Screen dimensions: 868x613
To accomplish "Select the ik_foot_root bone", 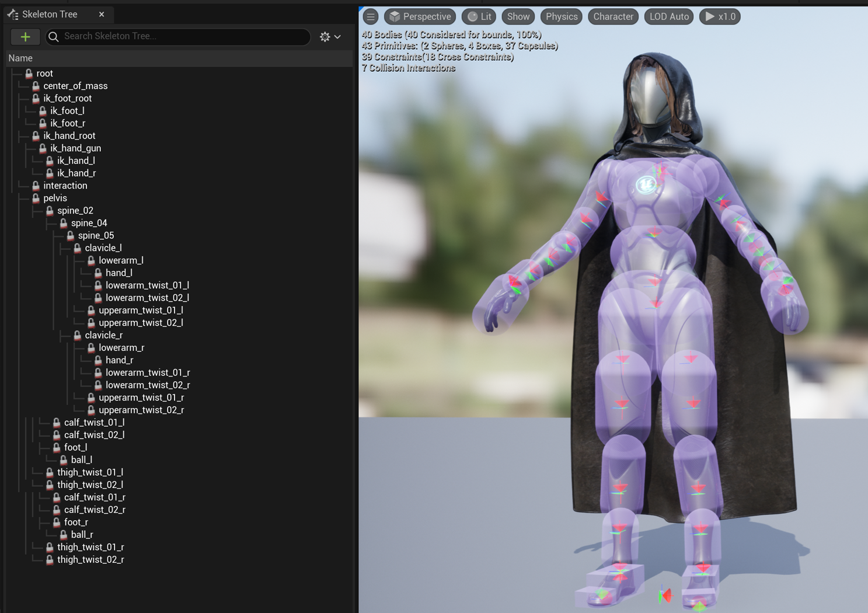I will (x=67, y=99).
